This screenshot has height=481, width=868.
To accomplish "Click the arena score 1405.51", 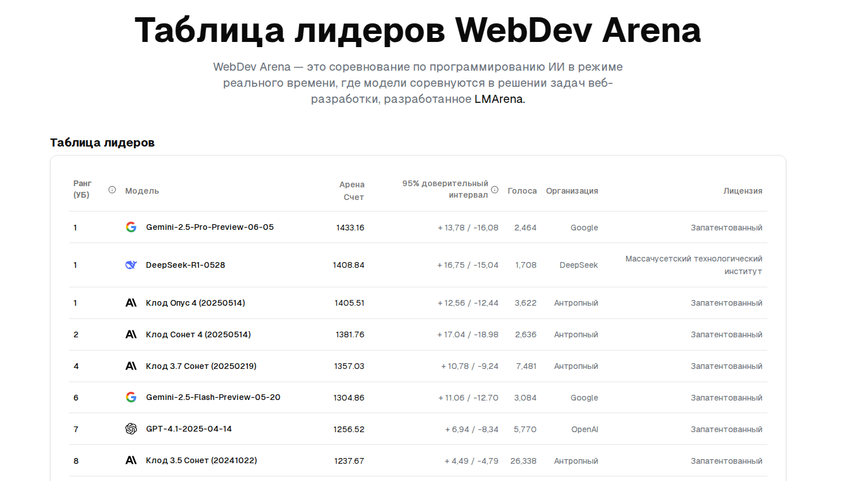I will 350,303.
